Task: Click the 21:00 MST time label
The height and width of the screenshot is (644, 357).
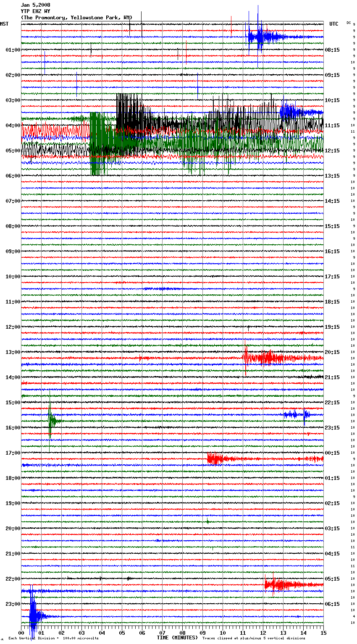Action: click(x=13, y=554)
